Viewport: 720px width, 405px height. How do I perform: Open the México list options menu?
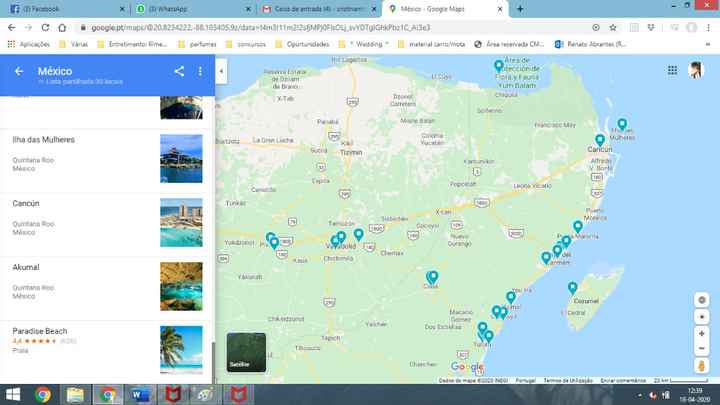pos(200,71)
